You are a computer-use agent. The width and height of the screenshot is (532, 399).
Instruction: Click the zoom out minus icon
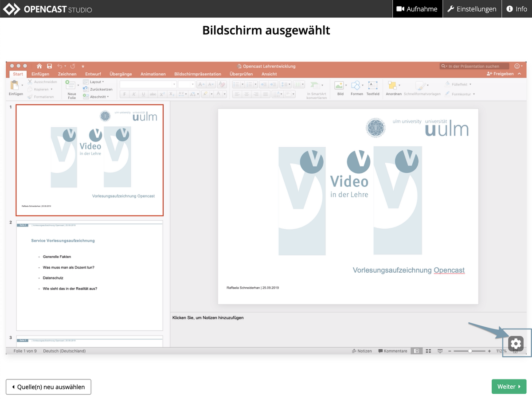[x=450, y=351]
